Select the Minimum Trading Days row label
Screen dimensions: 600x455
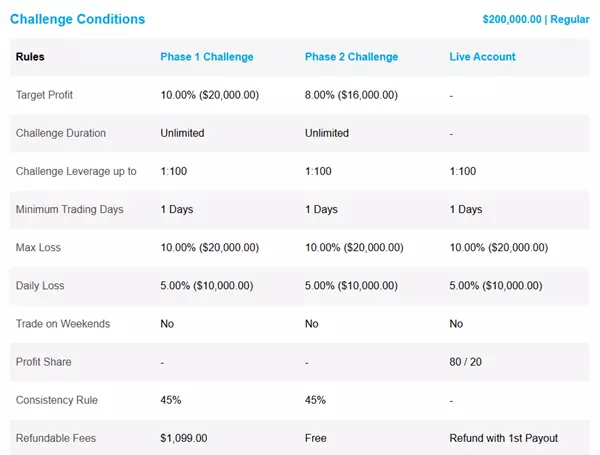69,209
